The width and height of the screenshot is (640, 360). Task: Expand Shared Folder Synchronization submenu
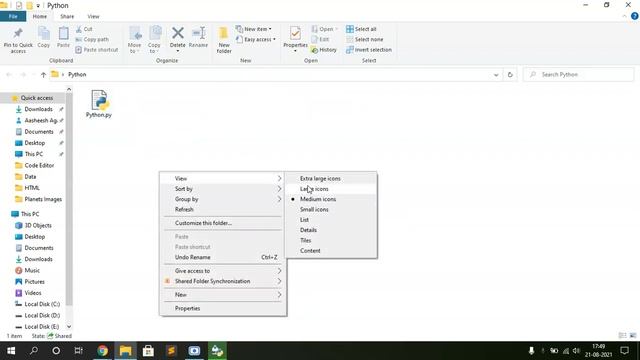(x=223, y=281)
